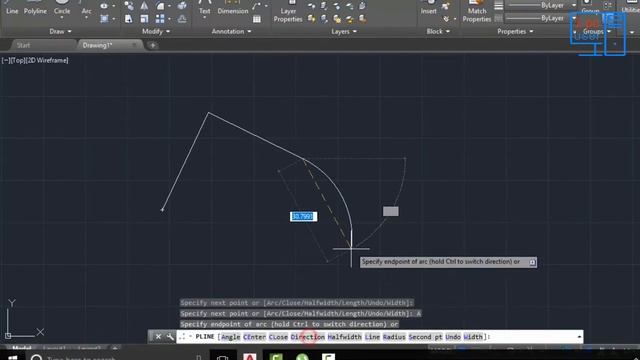This screenshot has height=360, width=640.
Task: Select the Copy tool in Modify
Action: 129,6
